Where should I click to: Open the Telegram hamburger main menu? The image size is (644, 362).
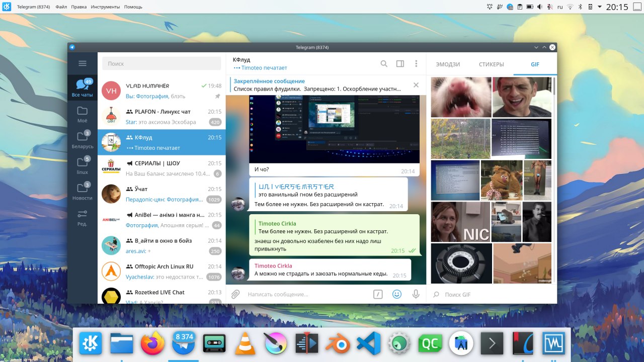pyautogui.click(x=83, y=63)
